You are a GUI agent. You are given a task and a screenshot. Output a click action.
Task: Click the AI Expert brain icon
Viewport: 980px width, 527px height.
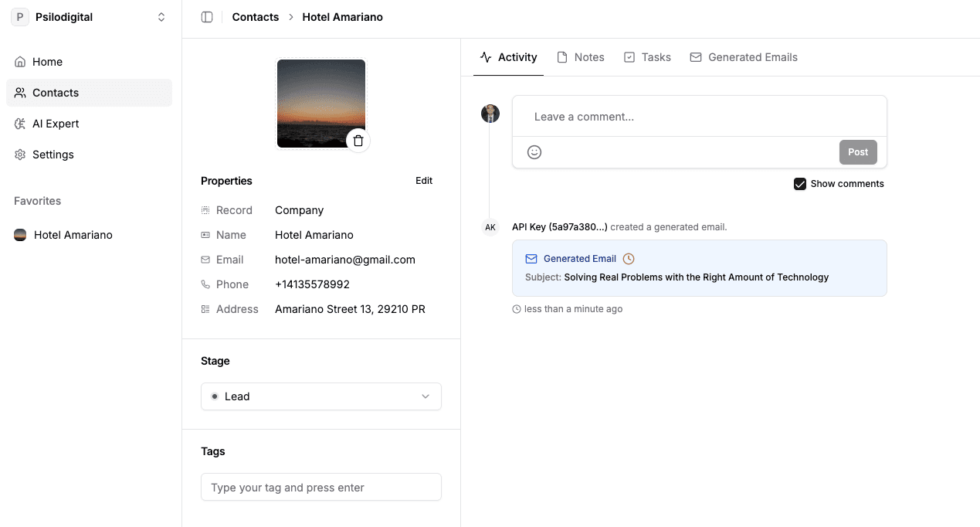point(20,124)
